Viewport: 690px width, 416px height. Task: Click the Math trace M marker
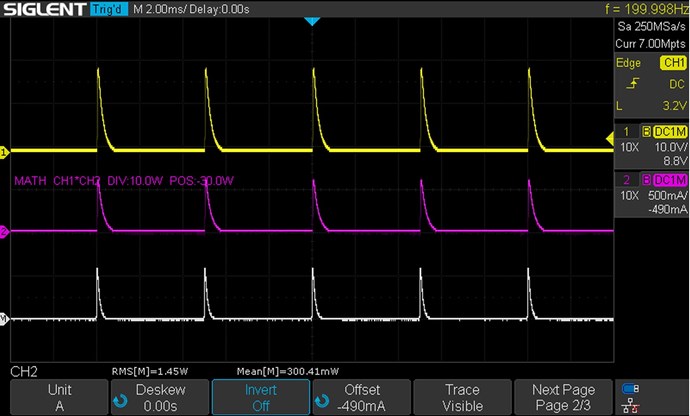click(x=4, y=319)
